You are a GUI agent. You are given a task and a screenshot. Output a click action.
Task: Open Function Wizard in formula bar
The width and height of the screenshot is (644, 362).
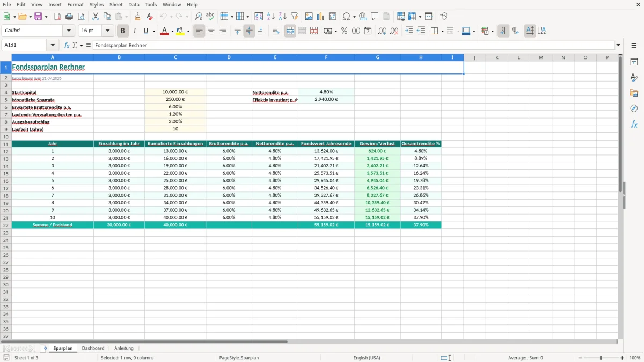pos(67,46)
